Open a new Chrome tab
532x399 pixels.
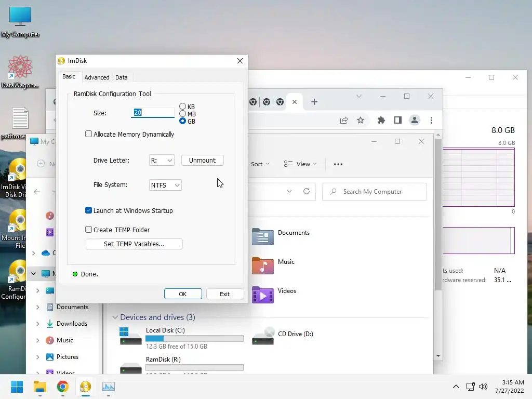[314, 102]
